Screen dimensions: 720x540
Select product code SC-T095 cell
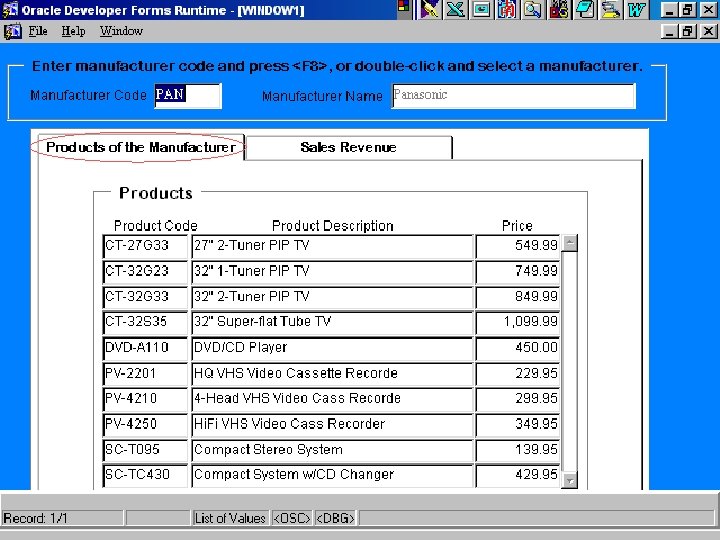(x=146, y=450)
